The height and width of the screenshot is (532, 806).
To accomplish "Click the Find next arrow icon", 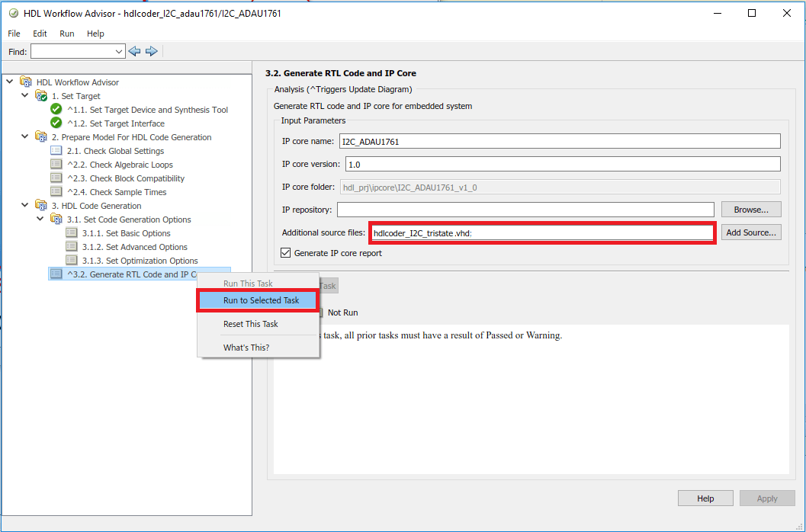I will (x=151, y=51).
